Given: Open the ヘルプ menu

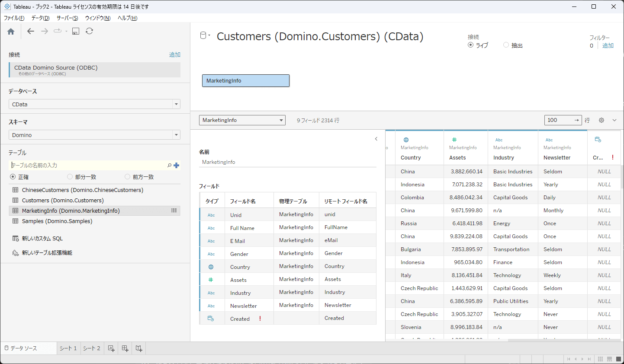Looking at the screenshot, I should point(128,18).
